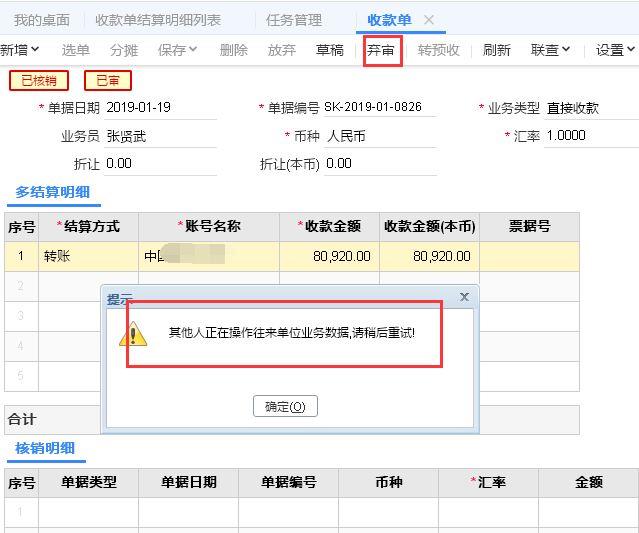The height and width of the screenshot is (533, 639).
Task: Click the warning icon in the dialog
Action: click(133, 334)
